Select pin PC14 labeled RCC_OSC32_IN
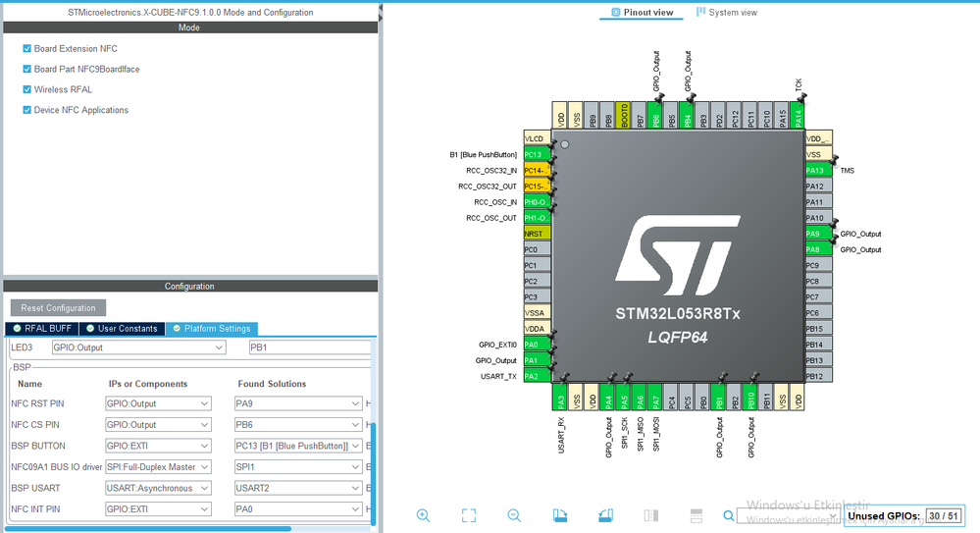 pyautogui.click(x=537, y=170)
